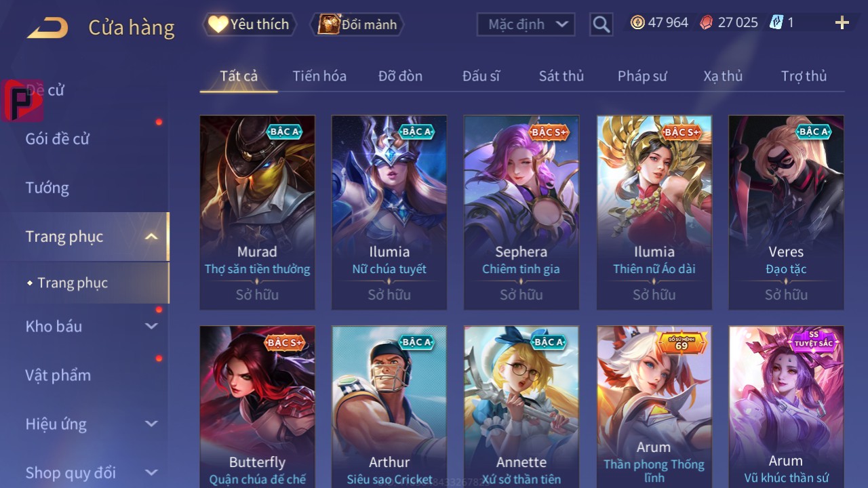Select the Tiến hóa tab
Screen dimensions: 868x488
point(319,76)
